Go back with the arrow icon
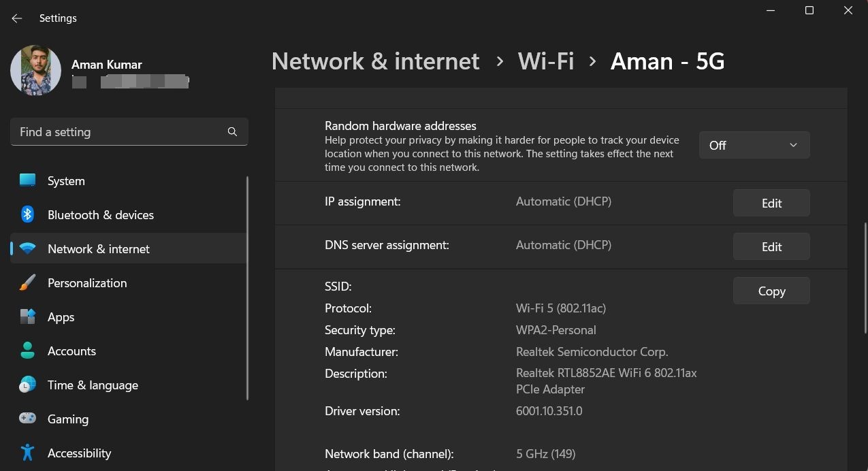Image resolution: width=868 pixels, height=471 pixels. [17, 18]
